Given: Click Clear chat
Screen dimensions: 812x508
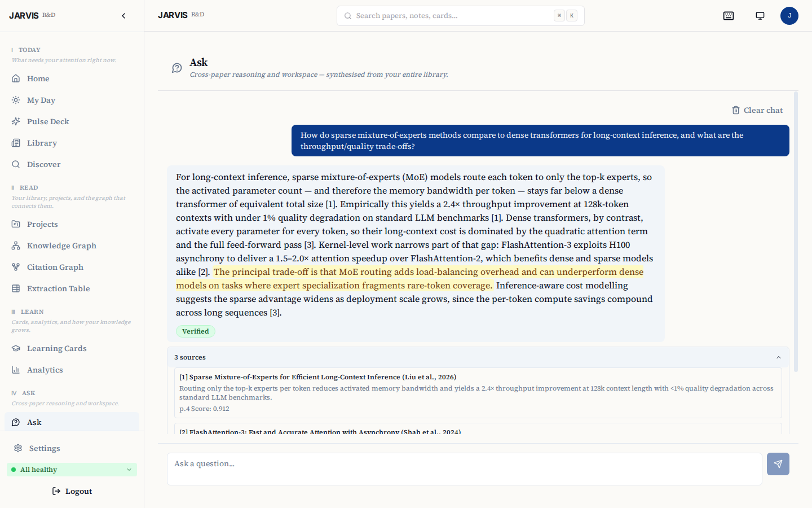Looking at the screenshot, I should point(757,110).
